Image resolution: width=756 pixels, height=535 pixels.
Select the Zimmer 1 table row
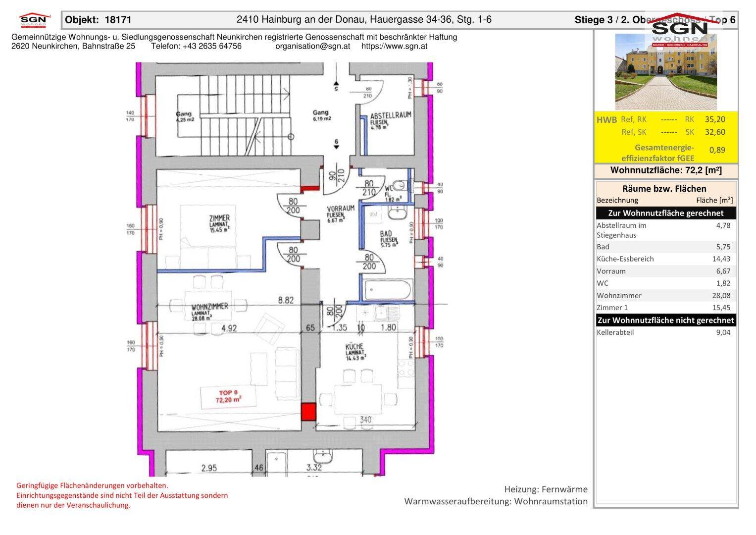point(666,308)
